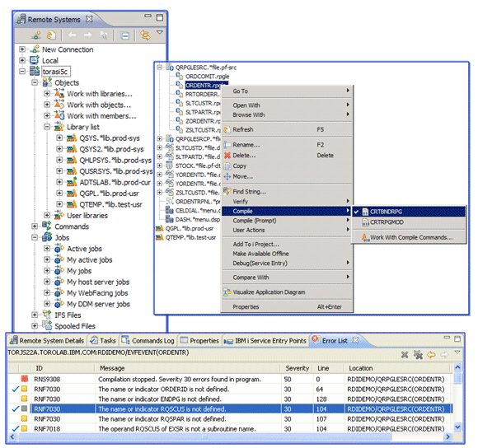Collapse the Library list node
Screen dimensions: 478x448
tap(47, 127)
